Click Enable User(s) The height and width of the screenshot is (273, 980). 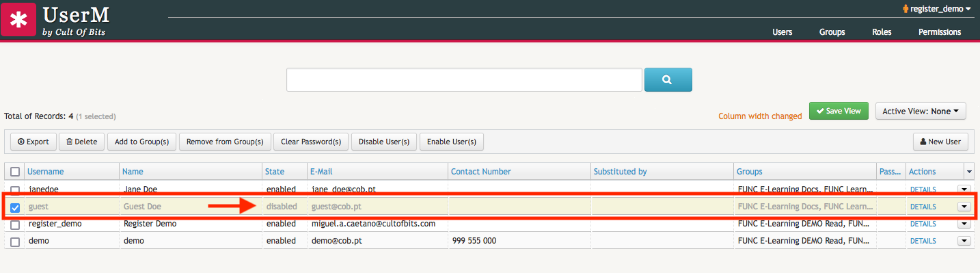pos(452,142)
